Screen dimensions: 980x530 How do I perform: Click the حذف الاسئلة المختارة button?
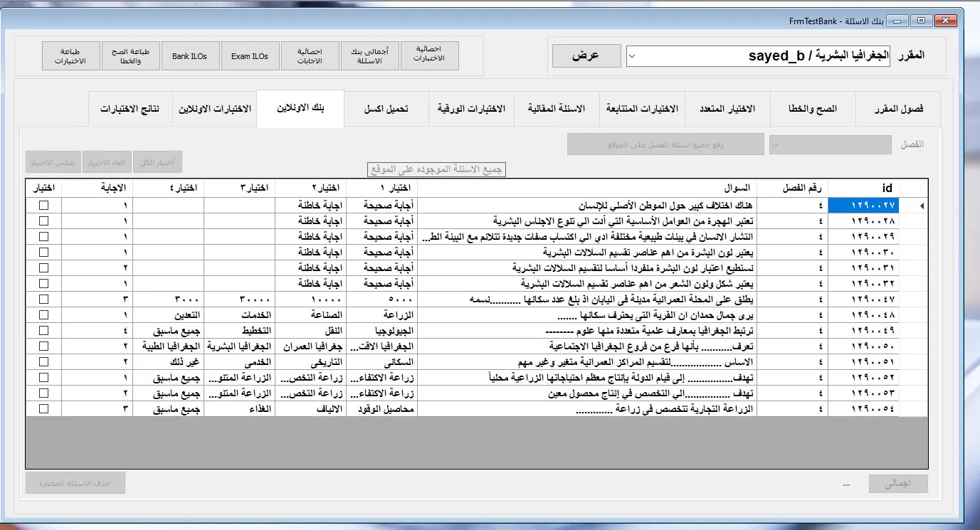click(x=75, y=483)
